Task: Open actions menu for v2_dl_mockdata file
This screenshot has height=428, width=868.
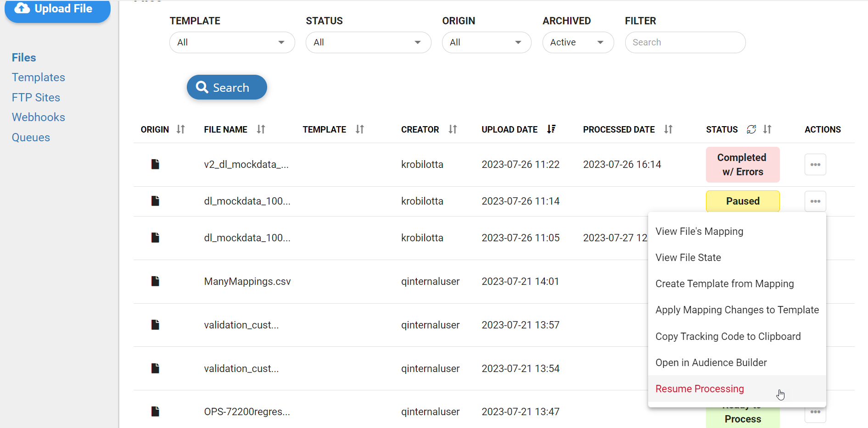Action: pyautogui.click(x=815, y=165)
